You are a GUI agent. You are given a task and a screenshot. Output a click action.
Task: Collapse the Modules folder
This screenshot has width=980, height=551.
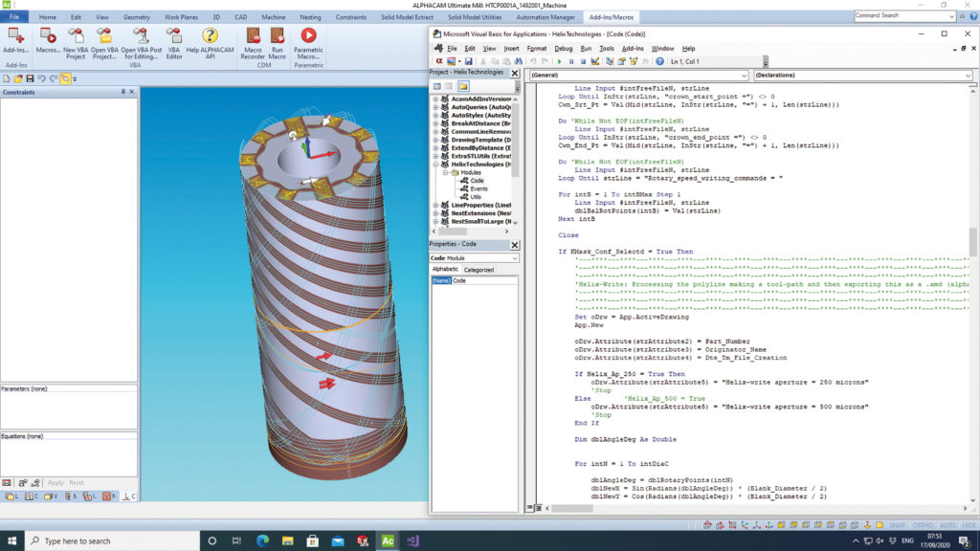[445, 172]
